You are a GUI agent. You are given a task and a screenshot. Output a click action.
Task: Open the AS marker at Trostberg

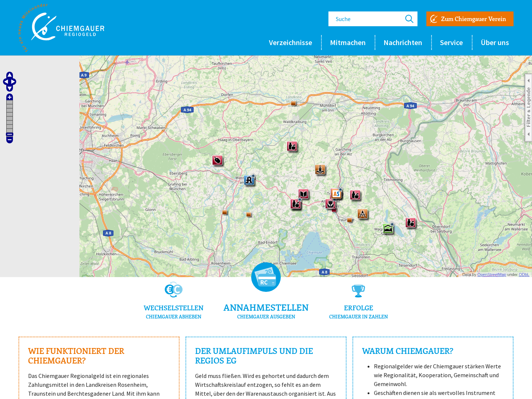tap(336, 193)
